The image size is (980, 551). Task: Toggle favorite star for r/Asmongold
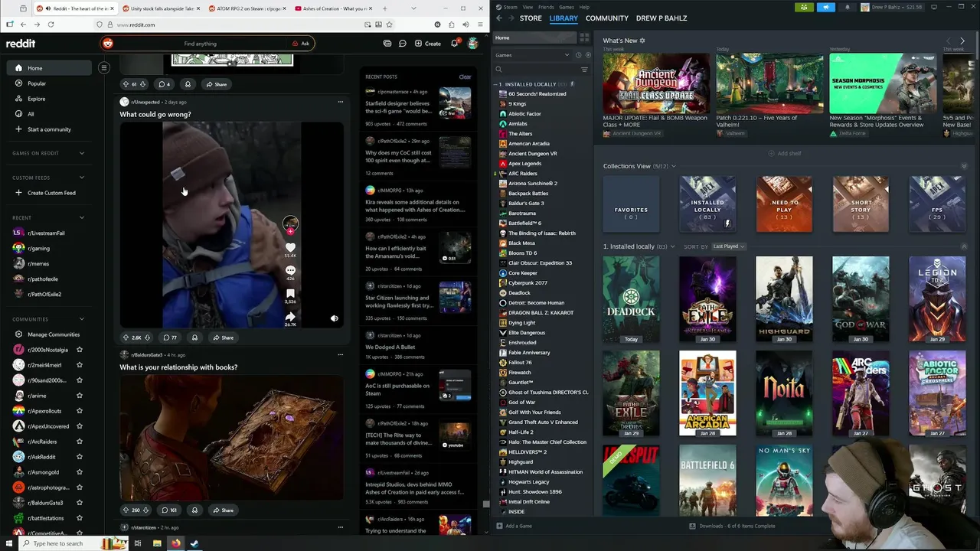[x=80, y=472]
